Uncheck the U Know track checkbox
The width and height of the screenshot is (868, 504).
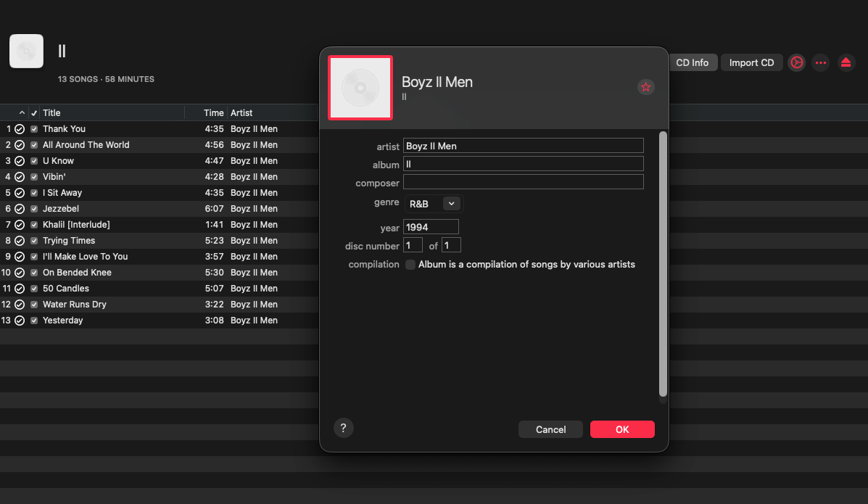(x=34, y=161)
